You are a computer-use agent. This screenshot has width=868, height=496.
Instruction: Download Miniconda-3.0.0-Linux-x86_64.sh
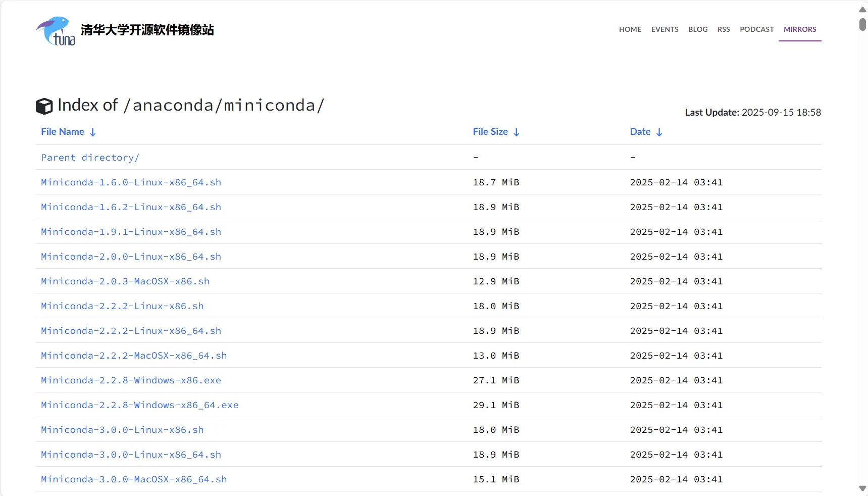coord(131,455)
